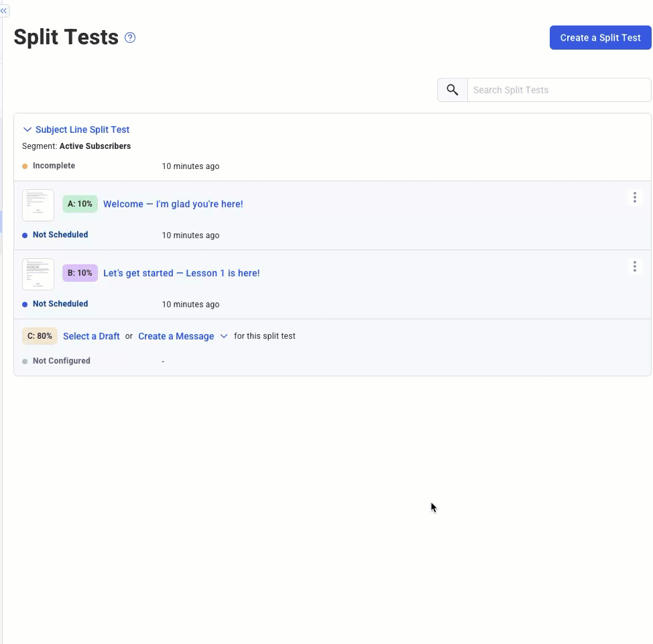Image resolution: width=653 pixels, height=644 pixels.
Task: Collapse the Subject Line Split Test chevron
Action: point(27,129)
